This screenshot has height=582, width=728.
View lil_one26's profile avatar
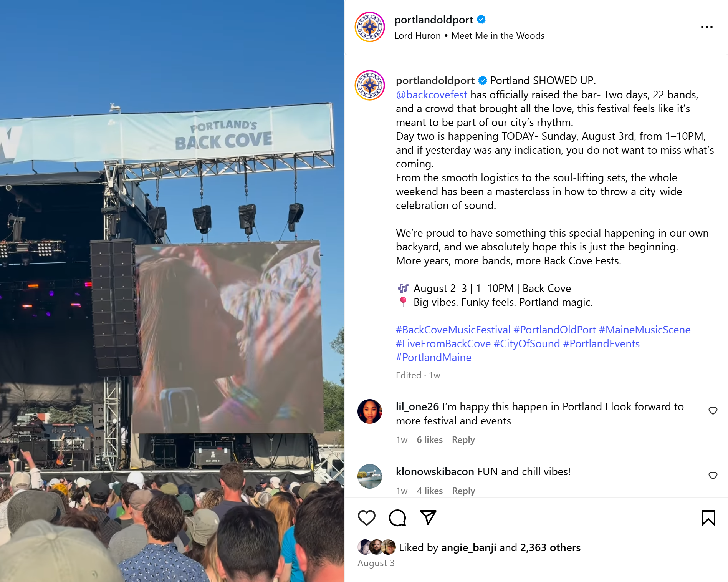(370, 411)
